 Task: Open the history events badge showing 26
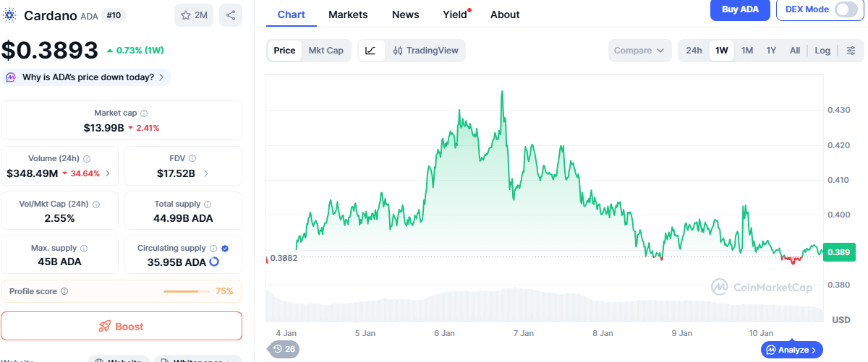284,349
